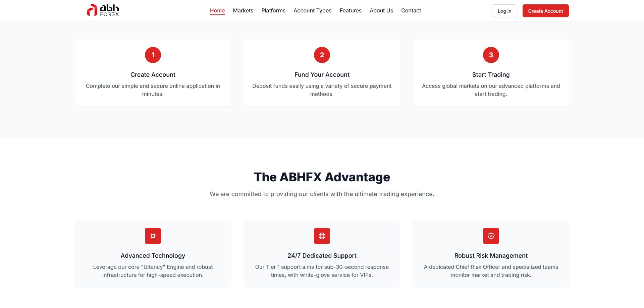Click the Create Account step heading
Viewport: 644px width, 308px height.
153,75
